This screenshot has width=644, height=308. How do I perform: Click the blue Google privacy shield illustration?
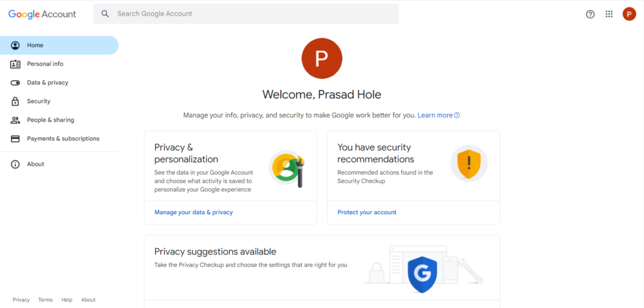(422, 274)
